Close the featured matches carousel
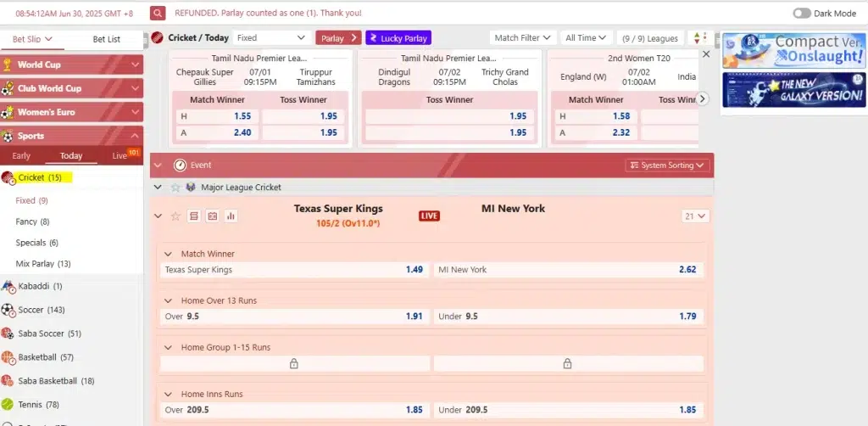The width and height of the screenshot is (868, 426). click(706, 54)
